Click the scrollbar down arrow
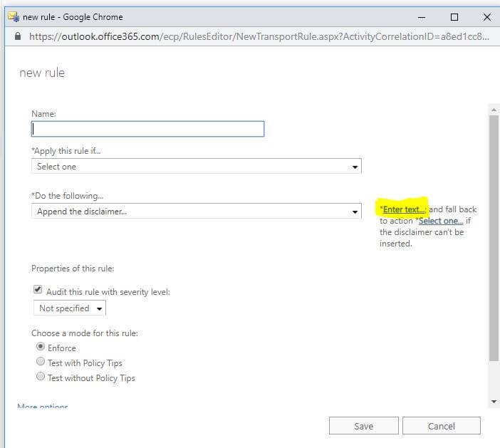Image resolution: width=500 pixels, height=448 pixels. click(494, 402)
